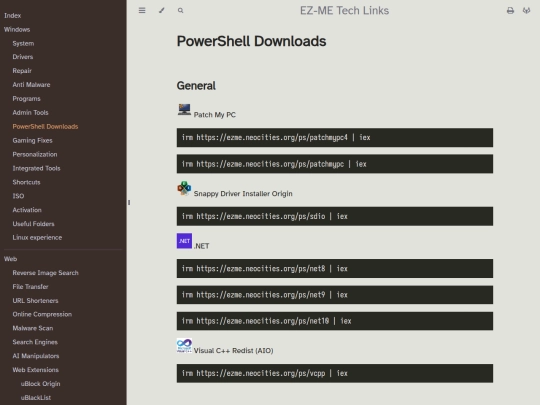
Task: Select AI Manipulators in sidebar
Action: click(36, 356)
